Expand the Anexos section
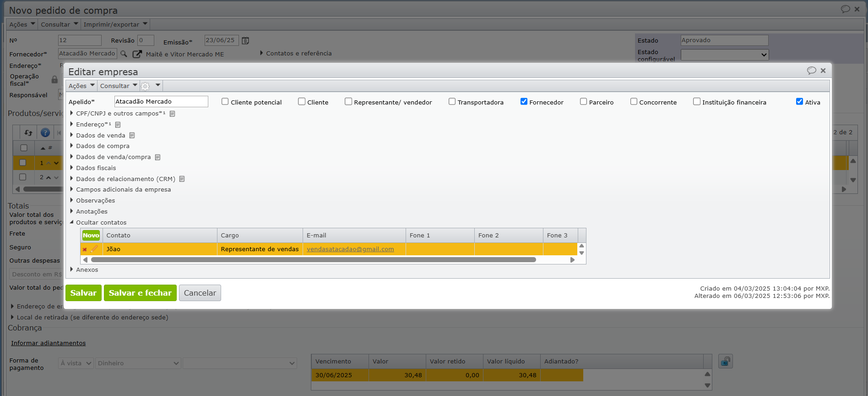This screenshot has width=868, height=396. point(84,270)
